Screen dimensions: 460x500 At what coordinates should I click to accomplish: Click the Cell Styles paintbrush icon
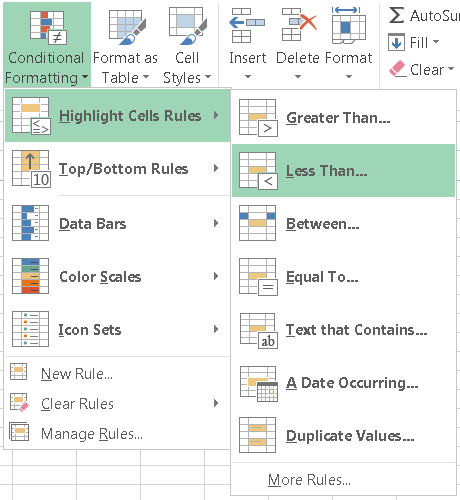pos(188,26)
